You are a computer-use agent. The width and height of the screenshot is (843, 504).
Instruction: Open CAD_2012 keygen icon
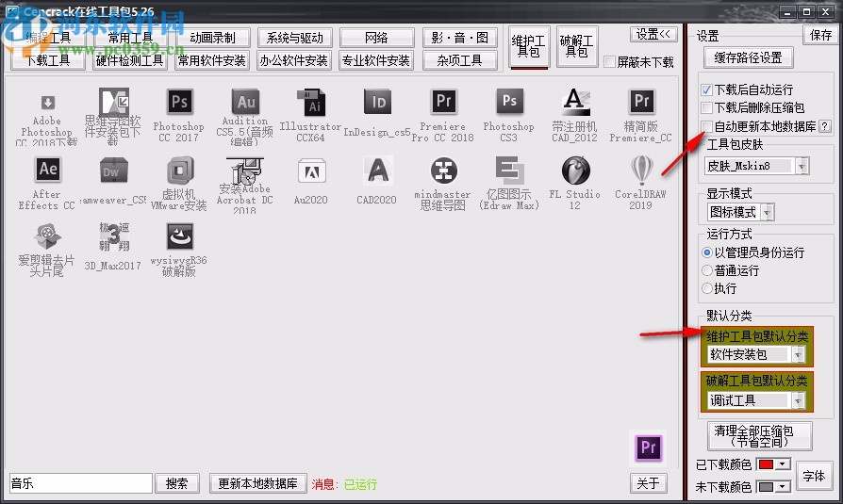(574, 102)
